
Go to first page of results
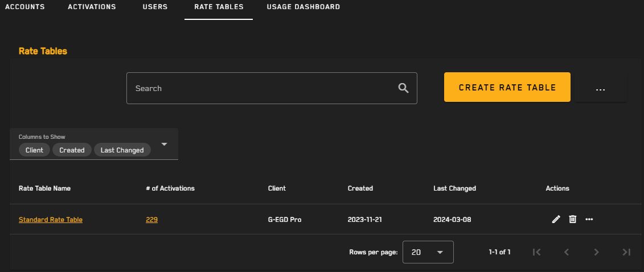click(536, 252)
